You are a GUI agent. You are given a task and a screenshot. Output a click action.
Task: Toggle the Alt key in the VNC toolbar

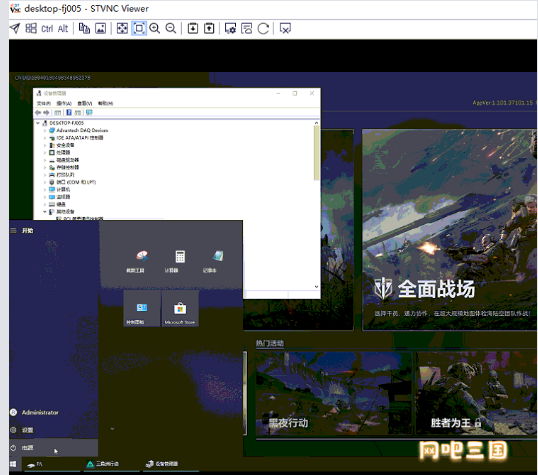point(63,28)
